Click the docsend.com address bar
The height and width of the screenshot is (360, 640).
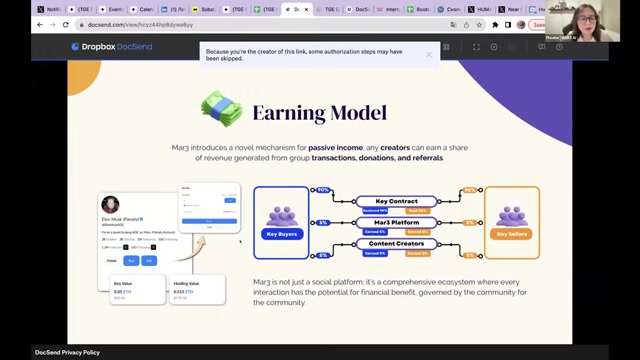tap(261, 25)
